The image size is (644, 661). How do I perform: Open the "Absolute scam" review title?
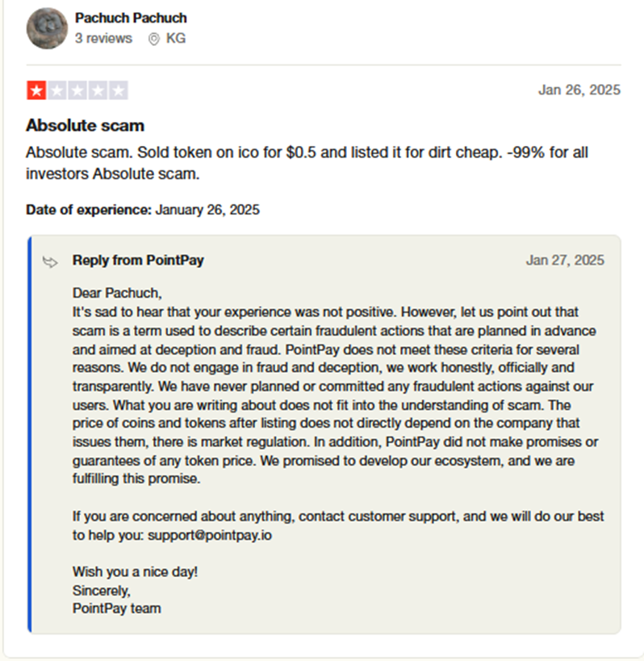[x=85, y=126]
